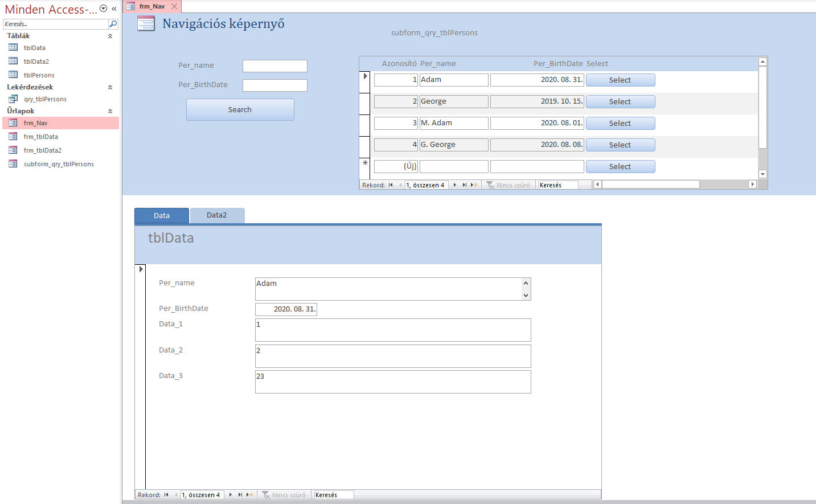Collapse the Űrlapok group
The width and height of the screenshot is (816, 504).
(x=110, y=111)
